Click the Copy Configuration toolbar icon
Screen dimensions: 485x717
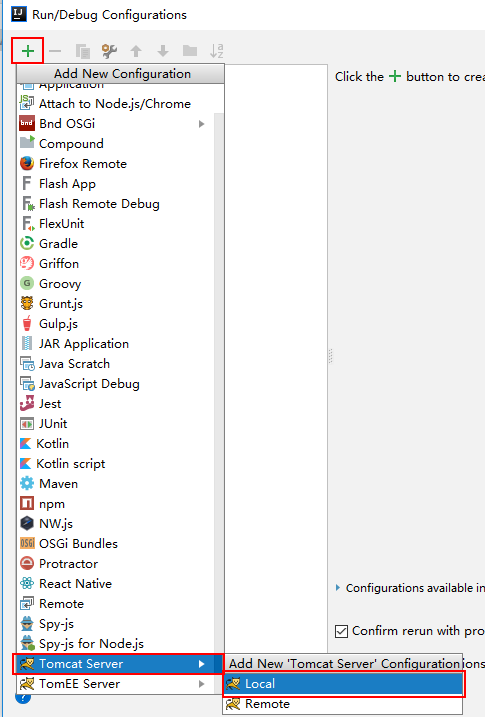click(x=82, y=51)
